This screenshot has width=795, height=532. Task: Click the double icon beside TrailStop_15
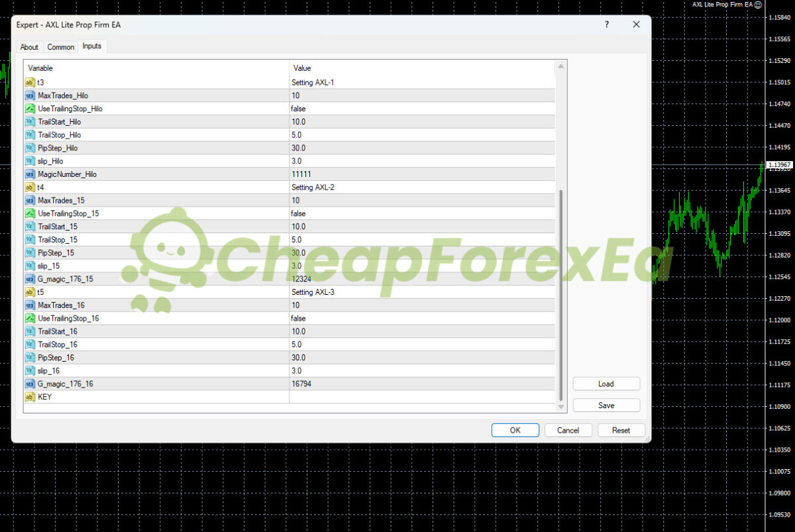(30, 240)
